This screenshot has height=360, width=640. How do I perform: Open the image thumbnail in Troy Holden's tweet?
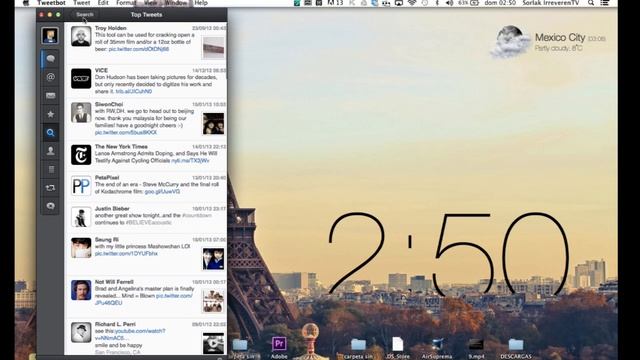pyautogui.click(x=213, y=48)
